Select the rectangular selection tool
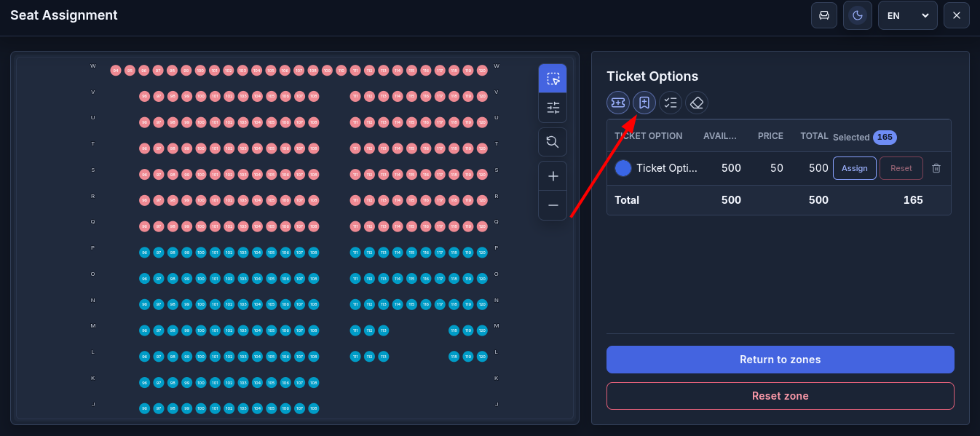This screenshot has width=980, height=436. pyautogui.click(x=553, y=79)
